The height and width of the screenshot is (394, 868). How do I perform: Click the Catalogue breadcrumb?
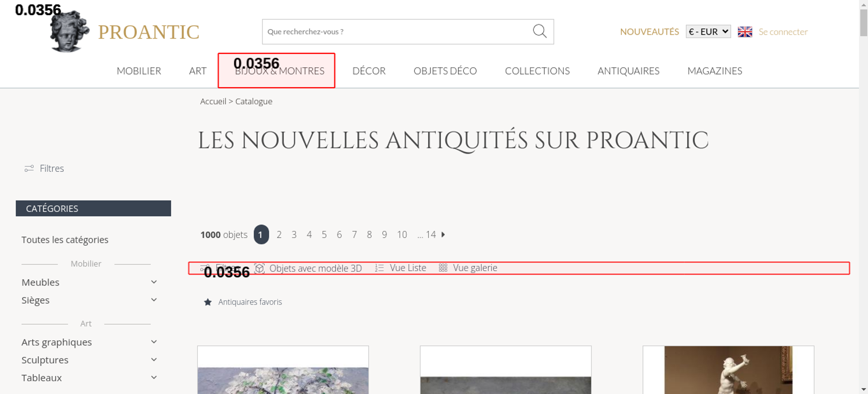(x=254, y=101)
